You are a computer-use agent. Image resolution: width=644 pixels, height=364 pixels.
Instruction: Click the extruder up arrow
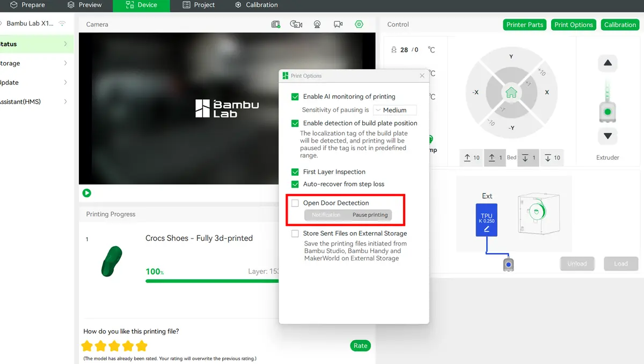tap(608, 63)
